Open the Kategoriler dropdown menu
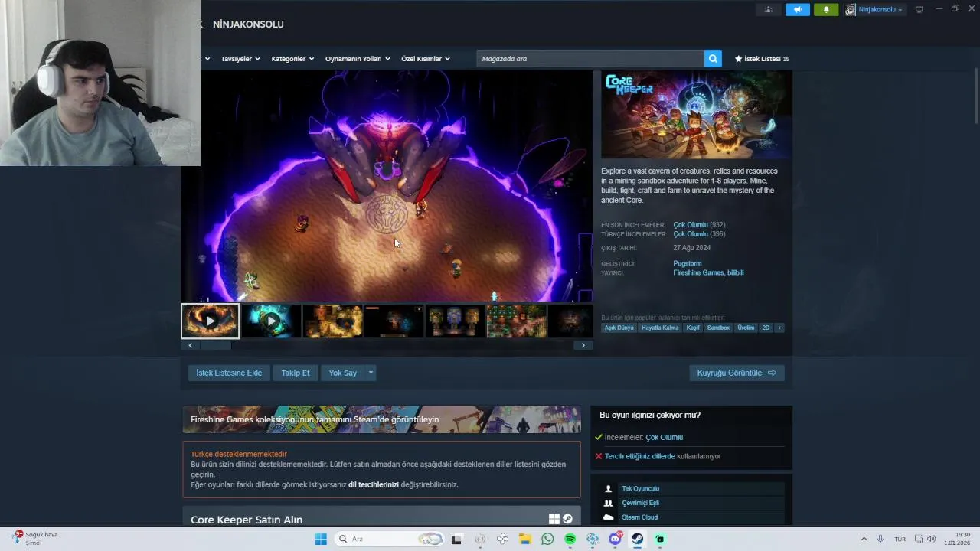The height and width of the screenshot is (551, 980). [293, 59]
